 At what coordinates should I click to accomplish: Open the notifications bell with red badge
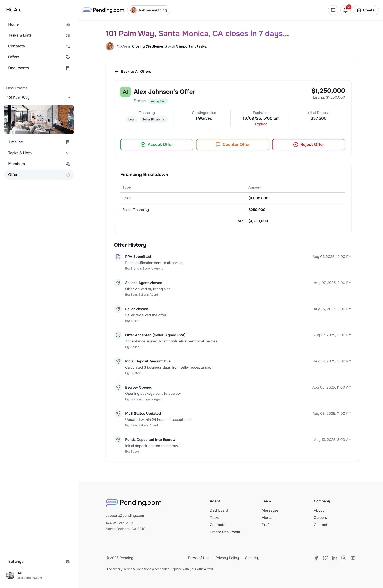(345, 10)
